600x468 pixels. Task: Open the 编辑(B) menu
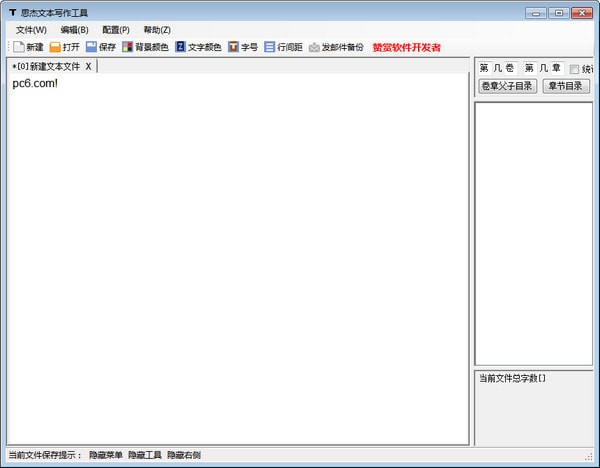pyautogui.click(x=75, y=30)
